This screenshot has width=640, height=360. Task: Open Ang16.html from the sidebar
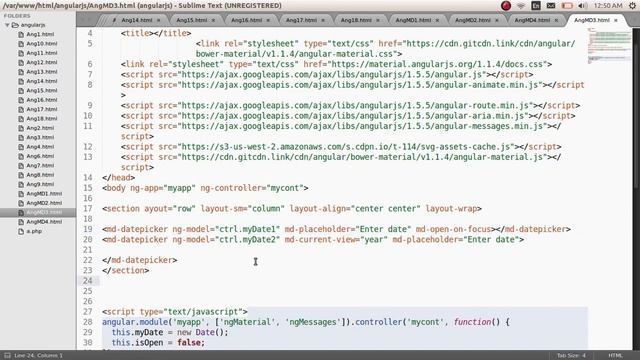[42, 100]
